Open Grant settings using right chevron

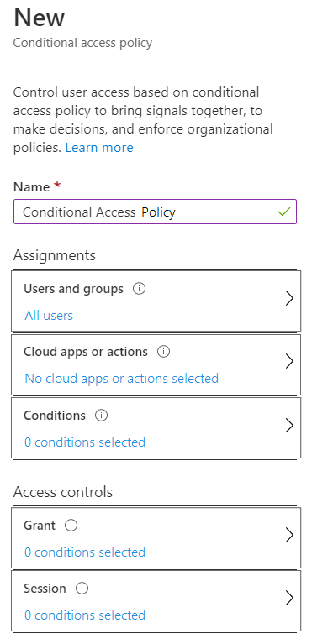point(289,536)
